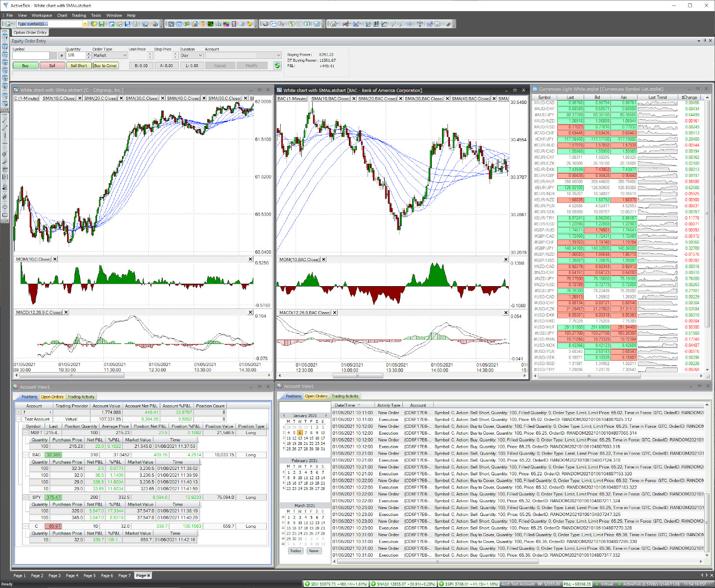Open Trading Activity tab in left Account View
This screenshot has height=588, width=715.
(x=81, y=397)
